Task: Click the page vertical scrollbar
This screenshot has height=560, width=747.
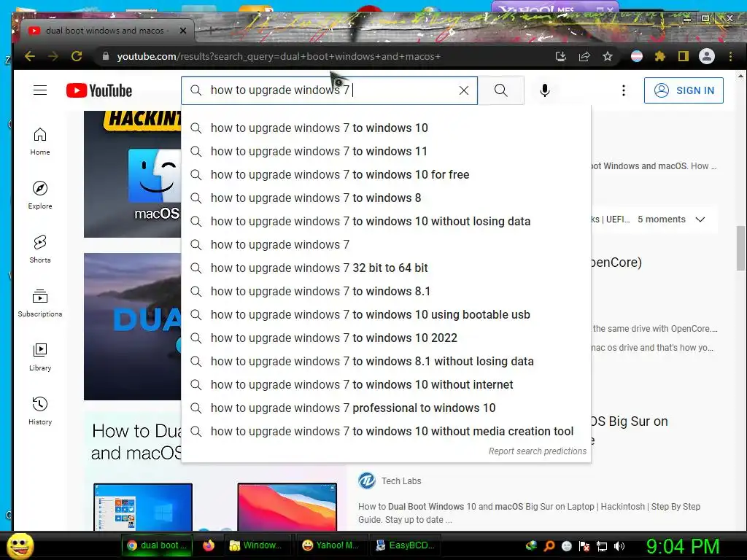Action: click(740, 249)
